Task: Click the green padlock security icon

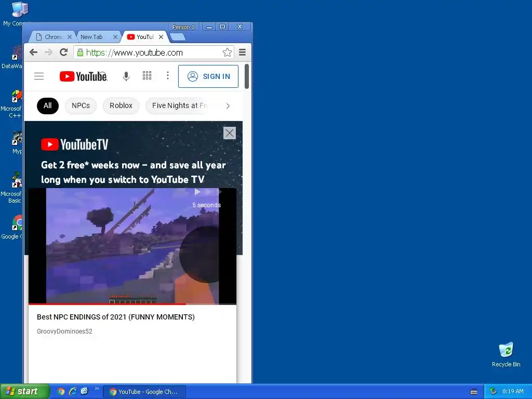Action: tap(80, 52)
